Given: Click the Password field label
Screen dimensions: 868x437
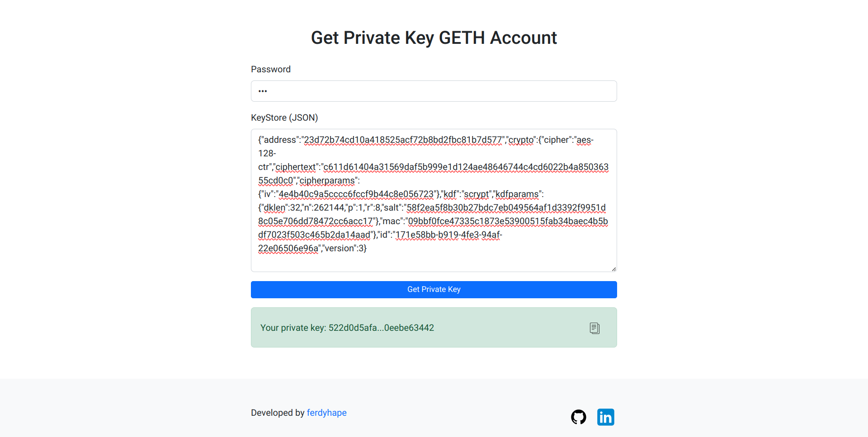Looking at the screenshot, I should 270,69.
